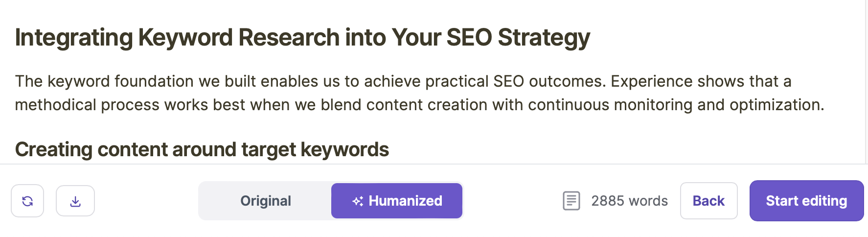Switch to the Humanized text view
This screenshot has width=868, height=237.
[397, 201]
